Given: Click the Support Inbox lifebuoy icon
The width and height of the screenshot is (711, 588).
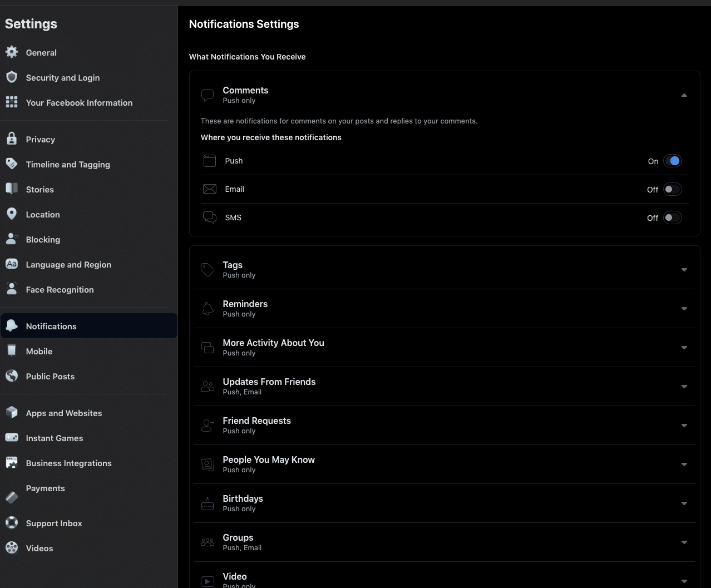Looking at the screenshot, I should pos(12,523).
